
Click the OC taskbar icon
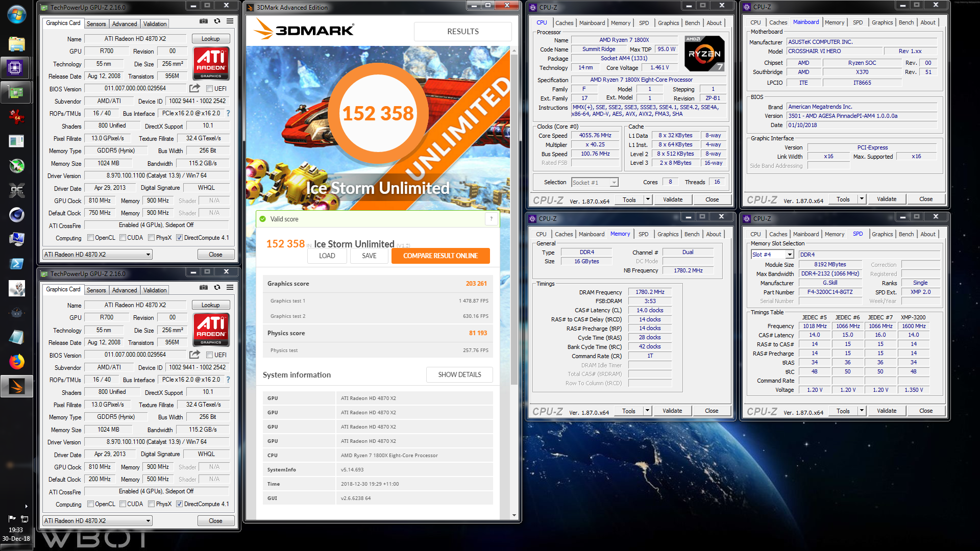(17, 190)
